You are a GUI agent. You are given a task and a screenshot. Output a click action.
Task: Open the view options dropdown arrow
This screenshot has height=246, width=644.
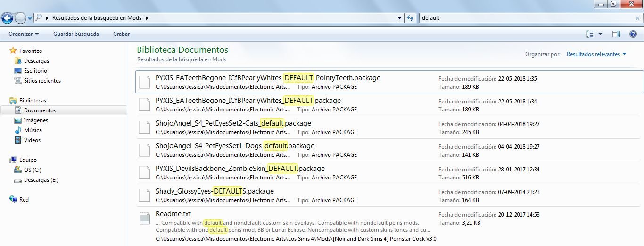coord(600,34)
